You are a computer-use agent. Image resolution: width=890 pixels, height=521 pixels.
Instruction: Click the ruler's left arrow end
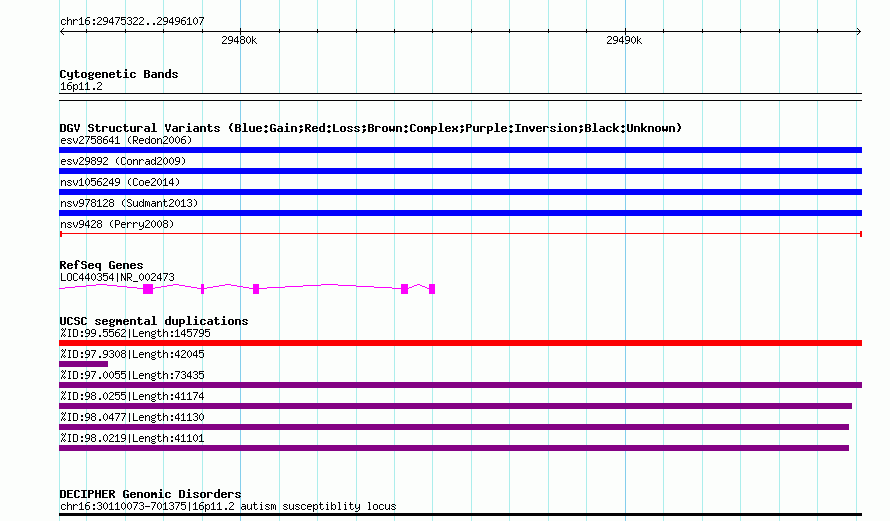(63, 32)
